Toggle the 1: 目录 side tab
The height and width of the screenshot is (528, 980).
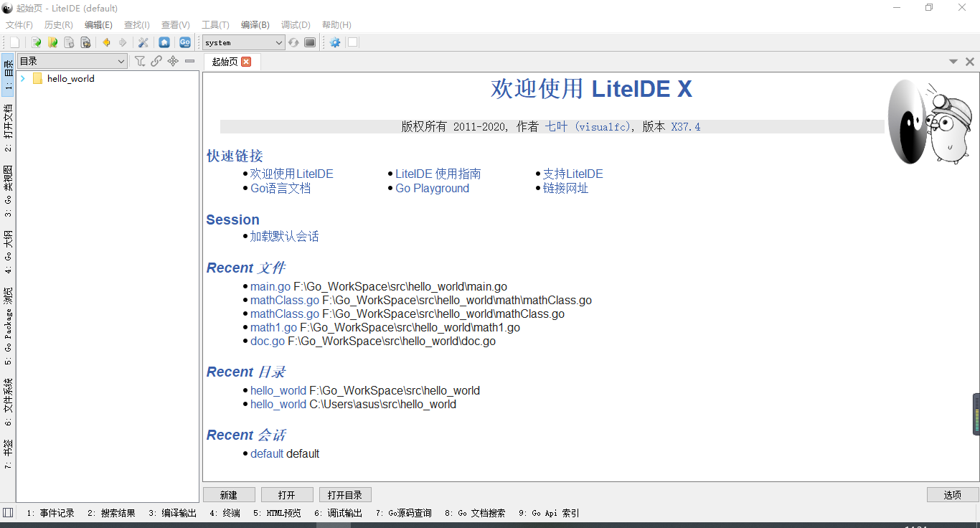tap(8, 75)
